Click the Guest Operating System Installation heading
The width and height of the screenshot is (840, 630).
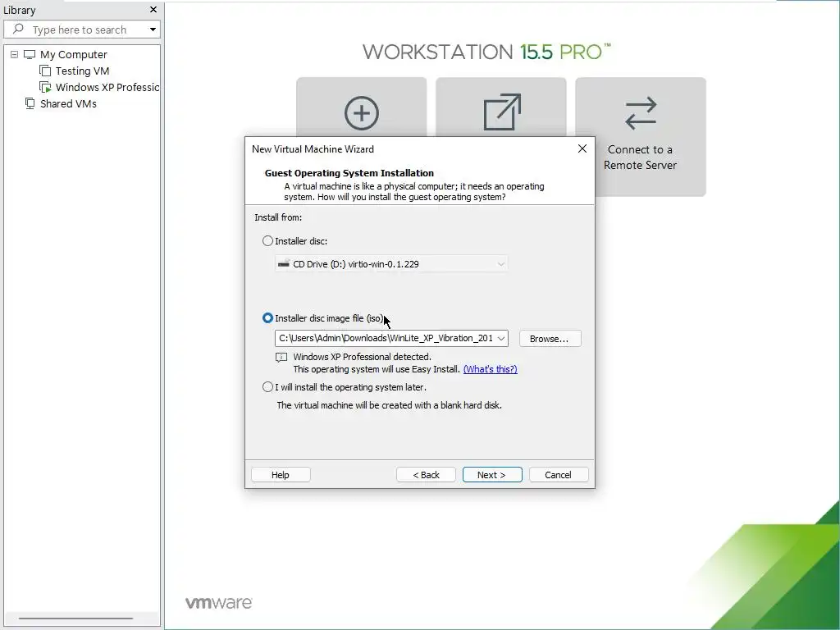(349, 173)
